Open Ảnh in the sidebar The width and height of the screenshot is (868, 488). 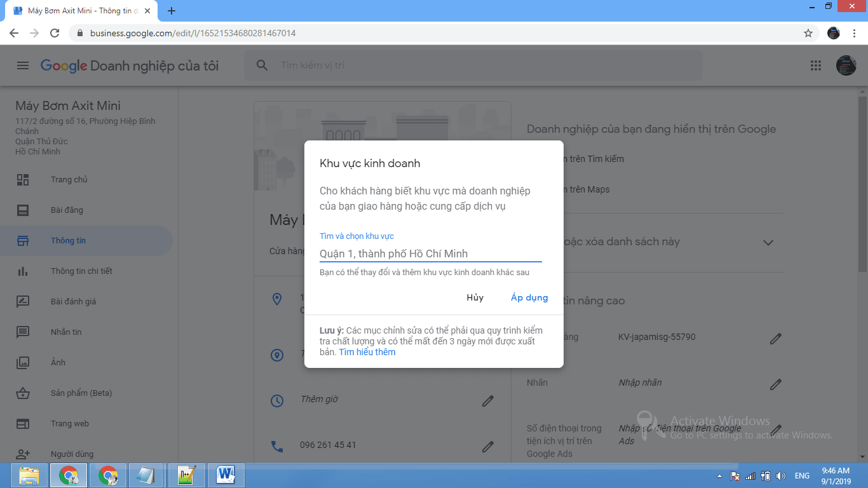tap(86, 363)
